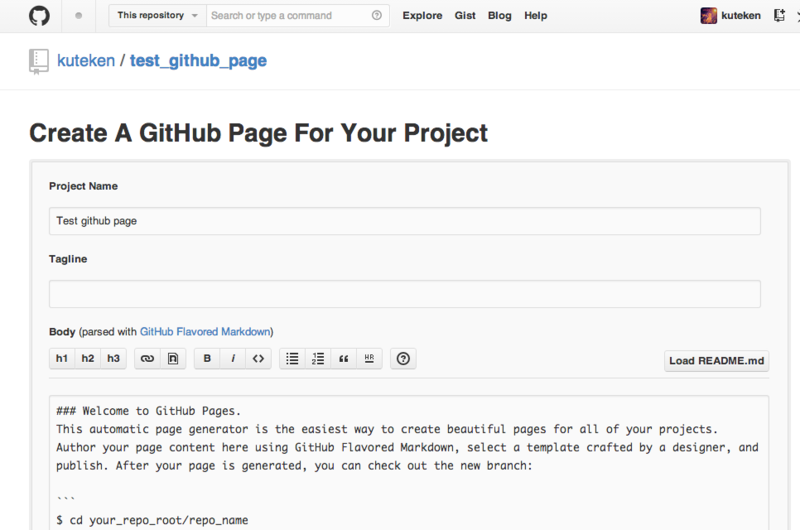This screenshot has width=800, height=530.
Task: Insert code block with angle brackets icon
Action: (x=258, y=359)
